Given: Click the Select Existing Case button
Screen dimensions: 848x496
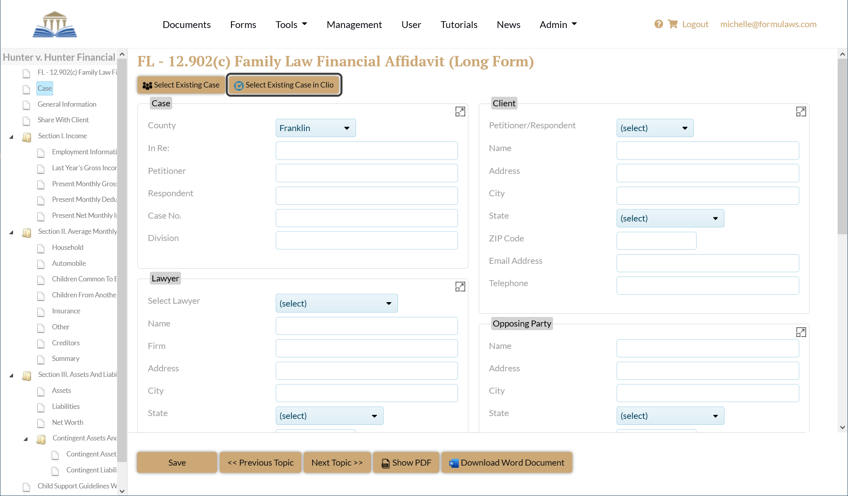Looking at the screenshot, I should click(181, 85).
